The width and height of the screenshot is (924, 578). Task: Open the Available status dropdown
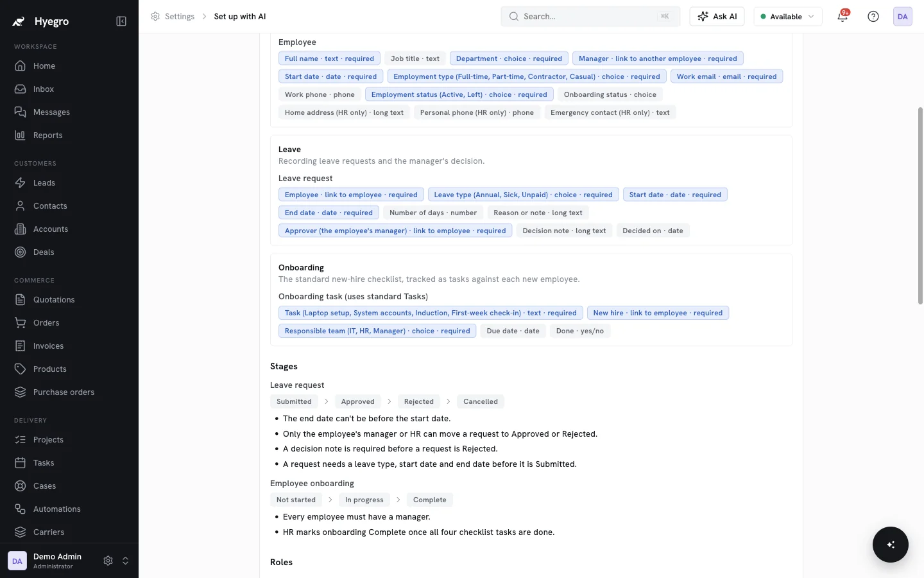(x=788, y=17)
